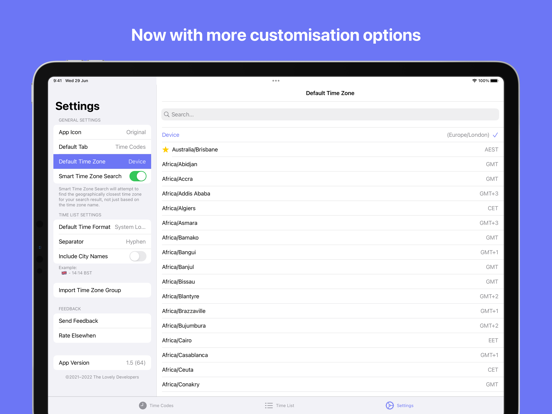552x414 pixels.
Task: Select the Settings tab icon
Action: click(x=389, y=406)
